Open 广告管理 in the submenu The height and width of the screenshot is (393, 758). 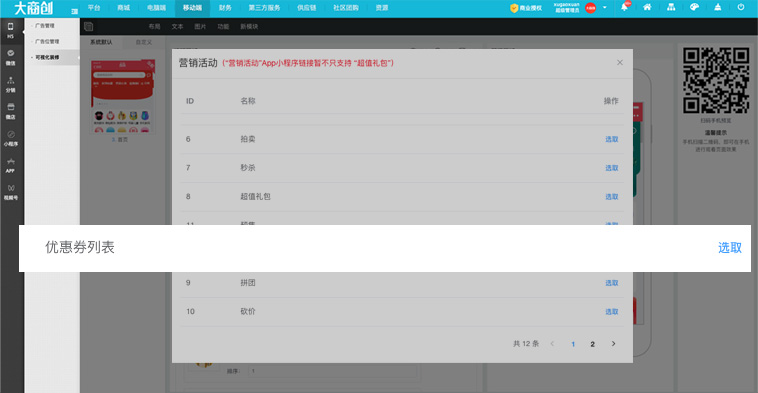[45, 26]
